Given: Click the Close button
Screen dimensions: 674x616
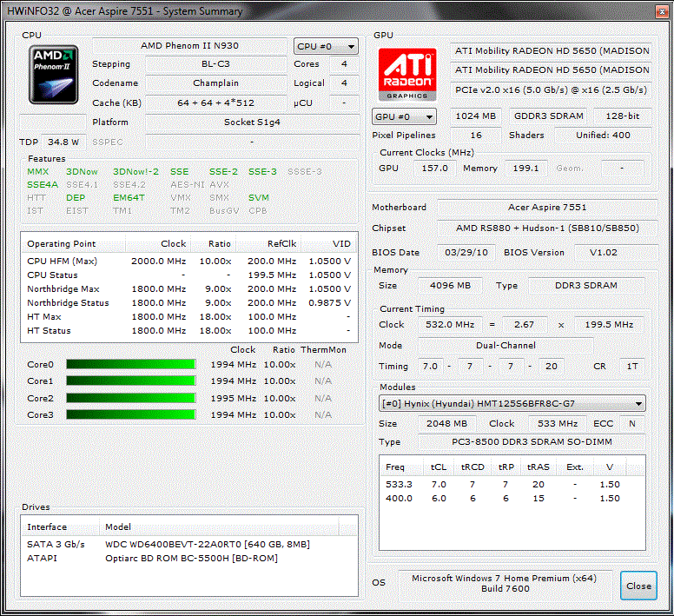Looking at the screenshot, I should (x=638, y=586).
